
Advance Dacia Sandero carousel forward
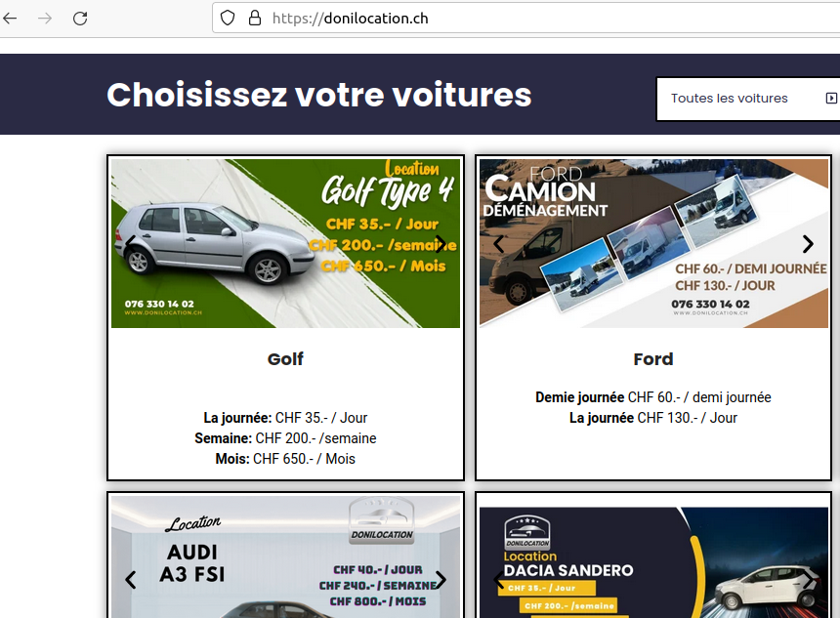pyautogui.click(x=808, y=580)
